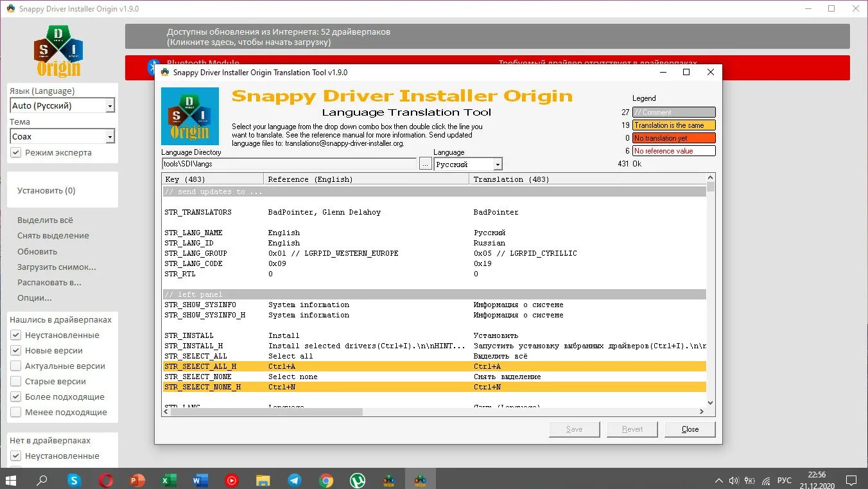Screen dimensions: 868x489
Task: Launch Opera browser from taskbar
Action: pos(106,480)
